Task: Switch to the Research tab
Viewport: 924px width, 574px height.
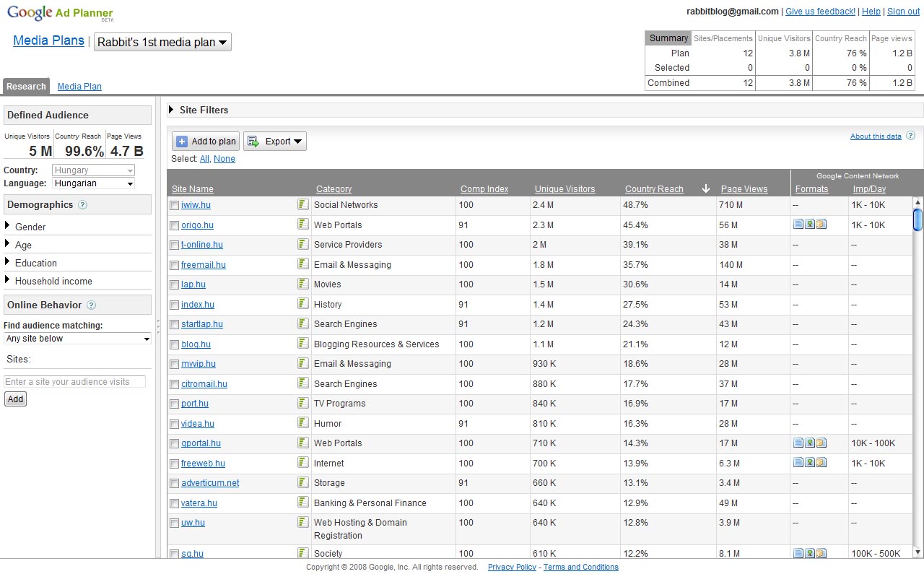Action: 26,87
